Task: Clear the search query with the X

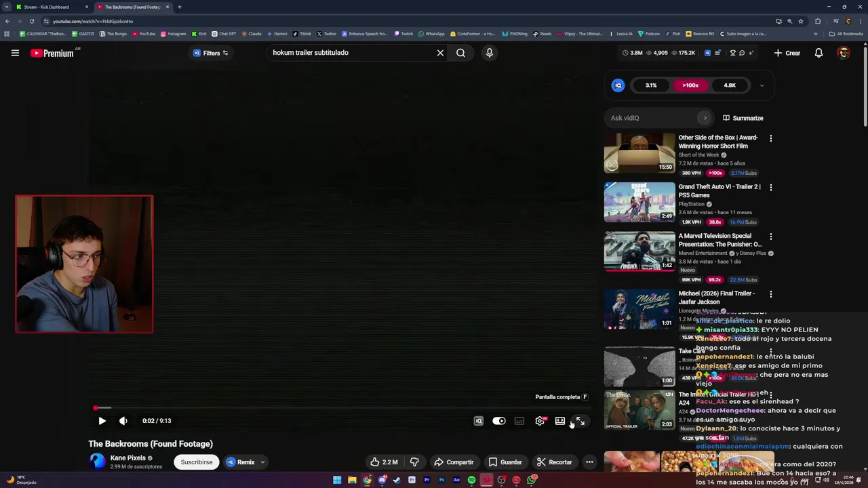Action: point(440,53)
